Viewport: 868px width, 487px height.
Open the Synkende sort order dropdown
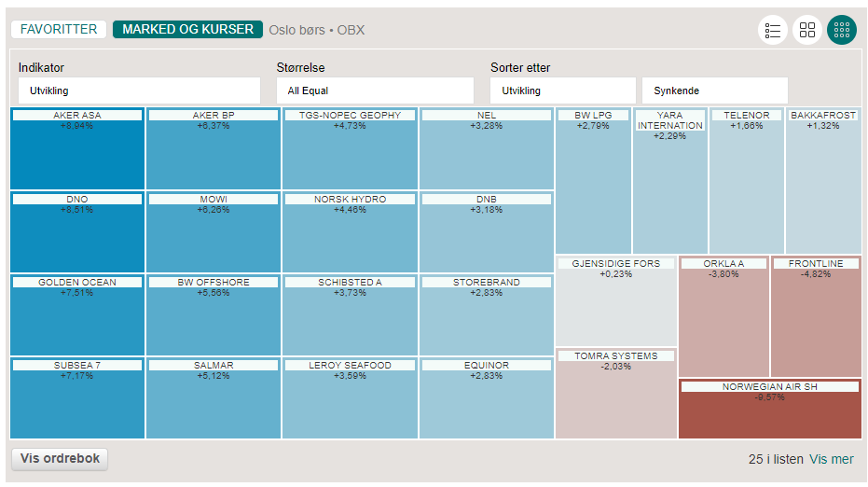714,90
